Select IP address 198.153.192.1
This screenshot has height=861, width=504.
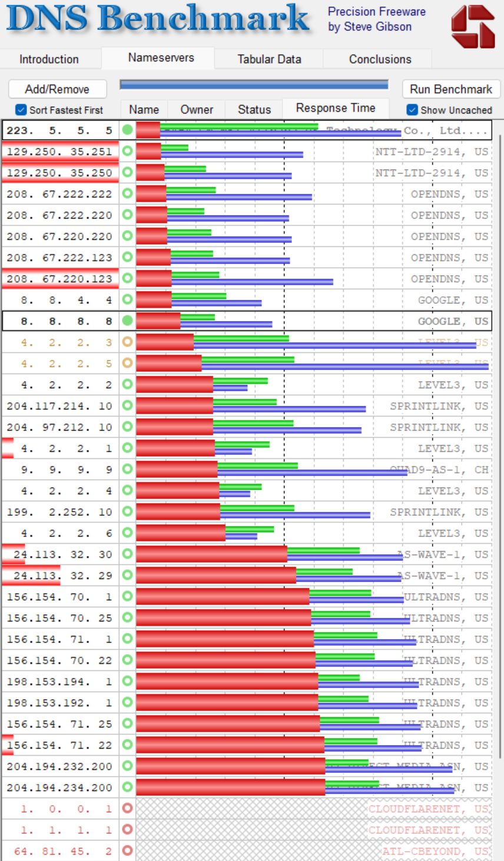pyautogui.click(x=59, y=703)
